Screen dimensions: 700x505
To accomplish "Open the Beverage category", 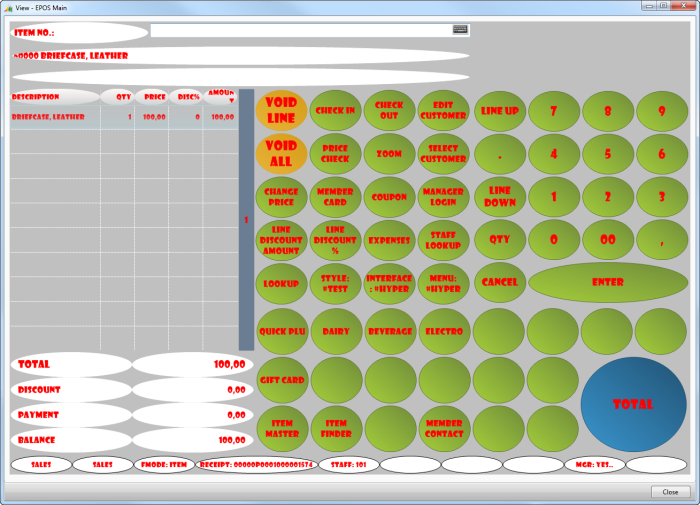I will tap(389, 331).
